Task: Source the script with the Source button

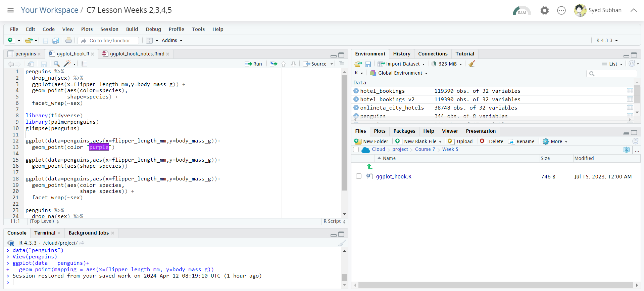Action: [x=315, y=64]
